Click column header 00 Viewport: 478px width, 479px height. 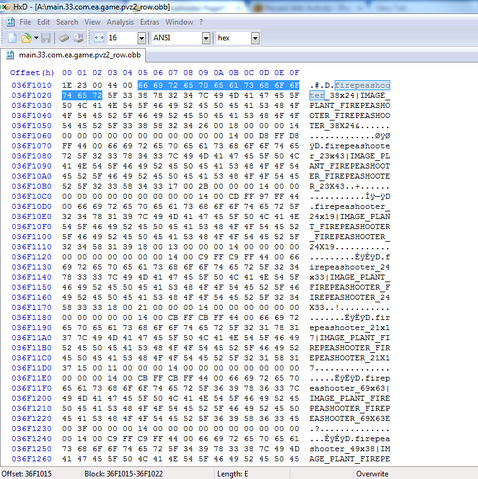point(67,73)
